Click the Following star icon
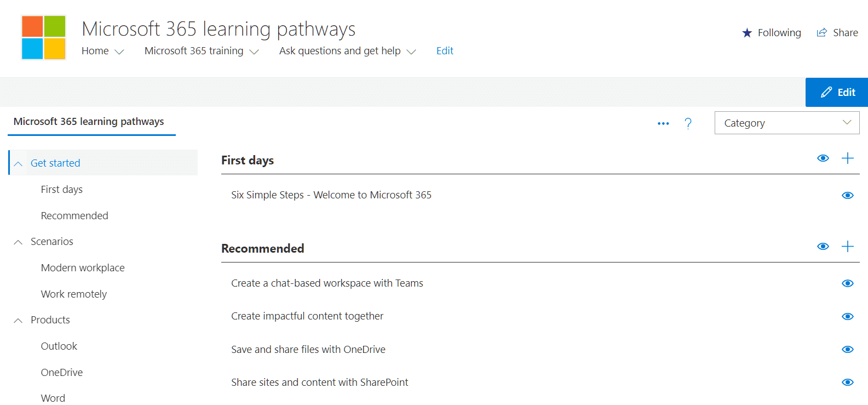This screenshot has width=868, height=405. click(x=747, y=33)
